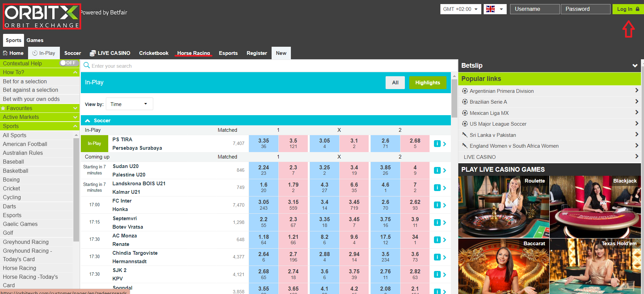Open FC Inter match arrow chevron

(x=445, y=205)
